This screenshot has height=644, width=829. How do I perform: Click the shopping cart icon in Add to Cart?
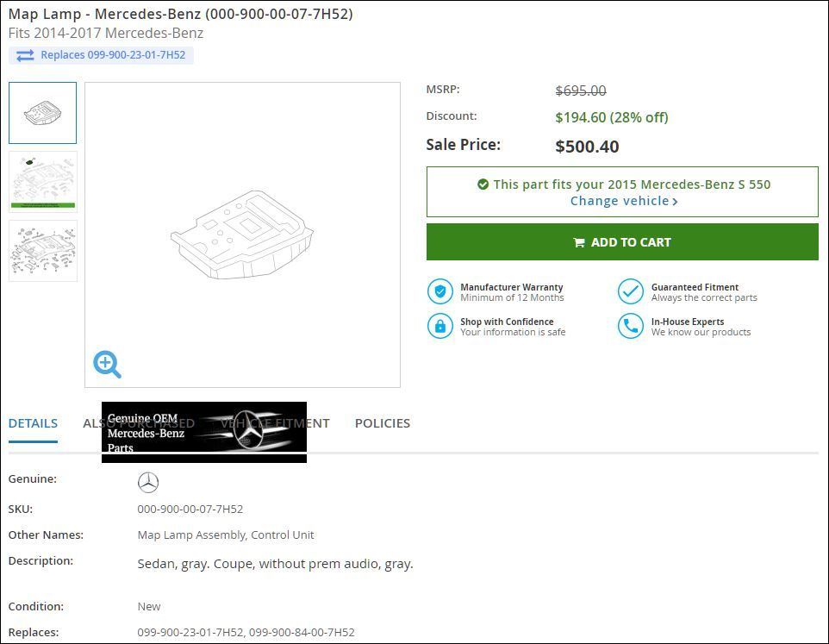point(579,243)
